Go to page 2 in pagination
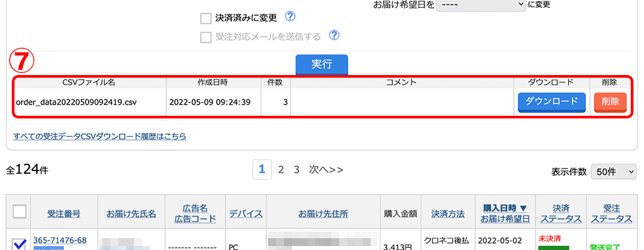The height and width of the screenshot is (250, 644). tap(281, 170)
